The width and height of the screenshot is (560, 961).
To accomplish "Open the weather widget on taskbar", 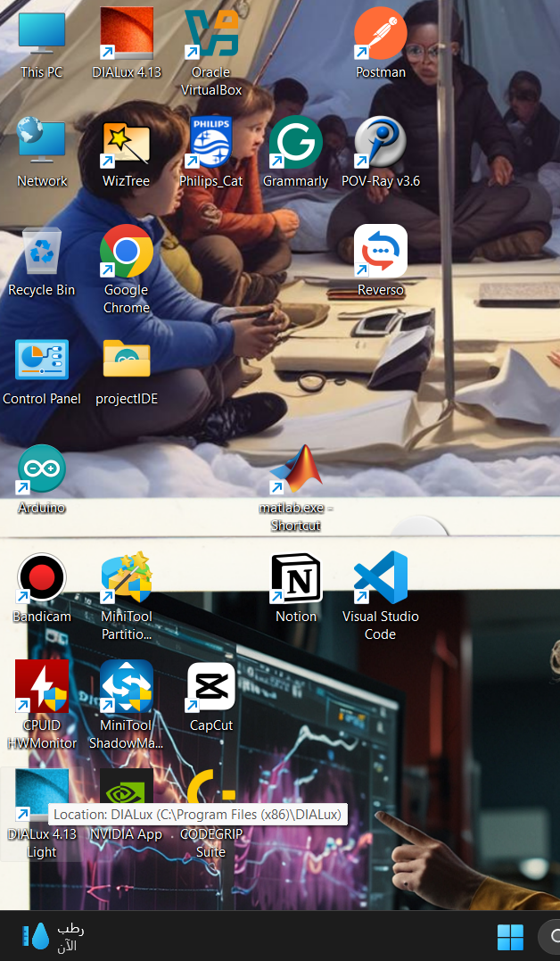I will coord(54,937).
